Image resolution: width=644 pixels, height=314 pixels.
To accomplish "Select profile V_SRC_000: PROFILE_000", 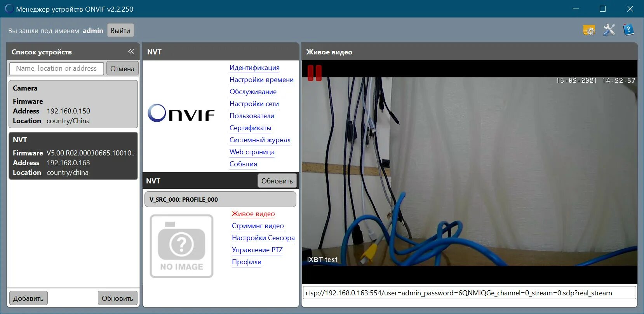I will pos(220,199).
